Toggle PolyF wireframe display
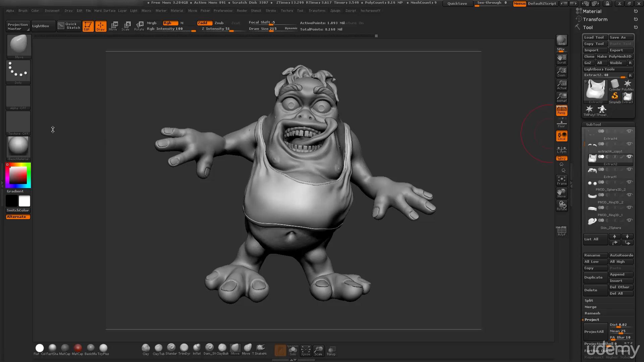Screen dimensions: 644x362 561,231
